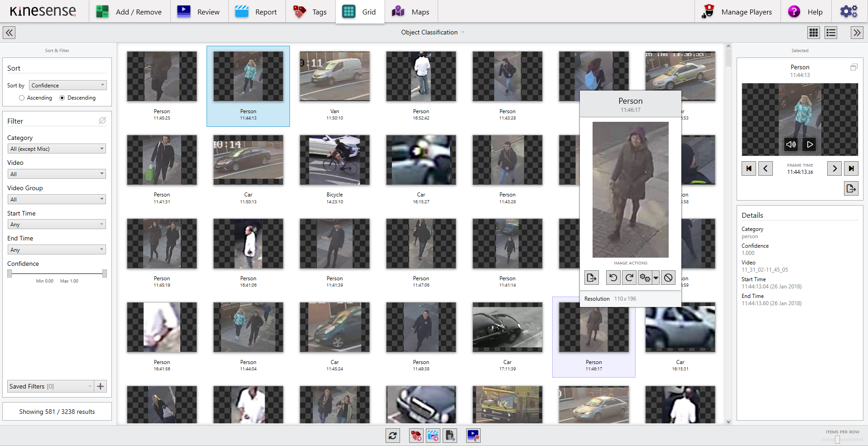Play the selected clip preview
868x446 pixels.
[x=809, y=144]
